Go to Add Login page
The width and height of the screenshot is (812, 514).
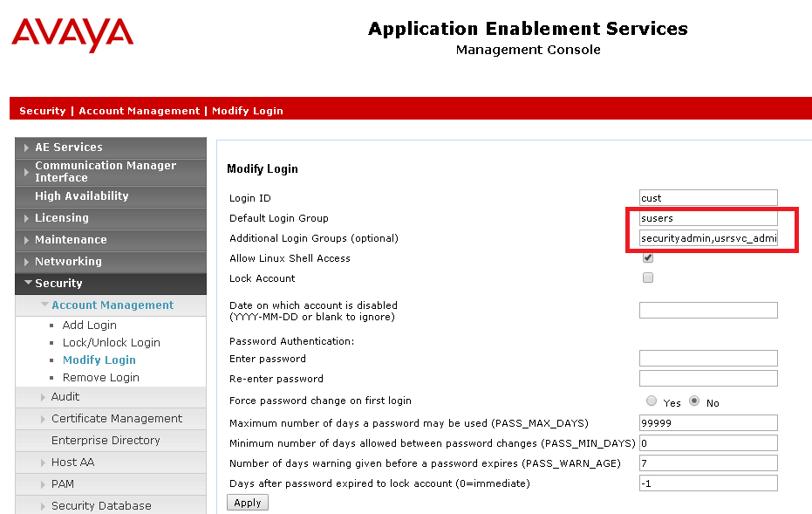coord(90,325)
